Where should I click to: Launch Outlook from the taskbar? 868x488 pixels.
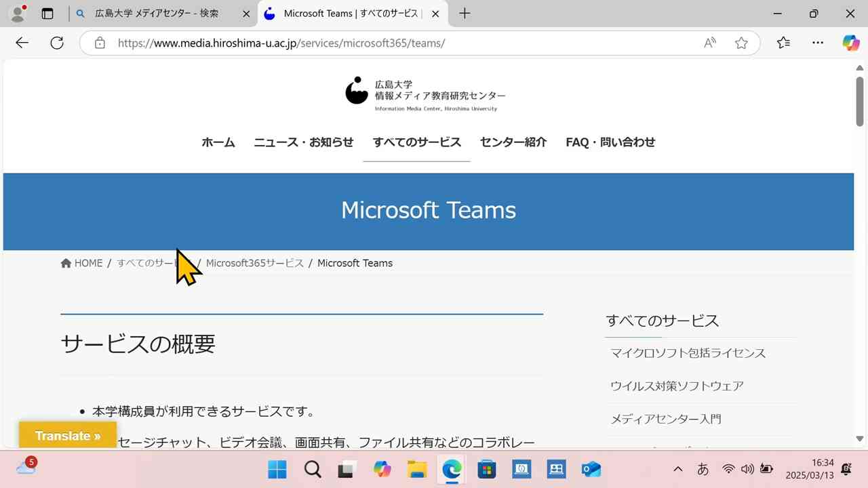pyautogui.click(x=591, y=468)
